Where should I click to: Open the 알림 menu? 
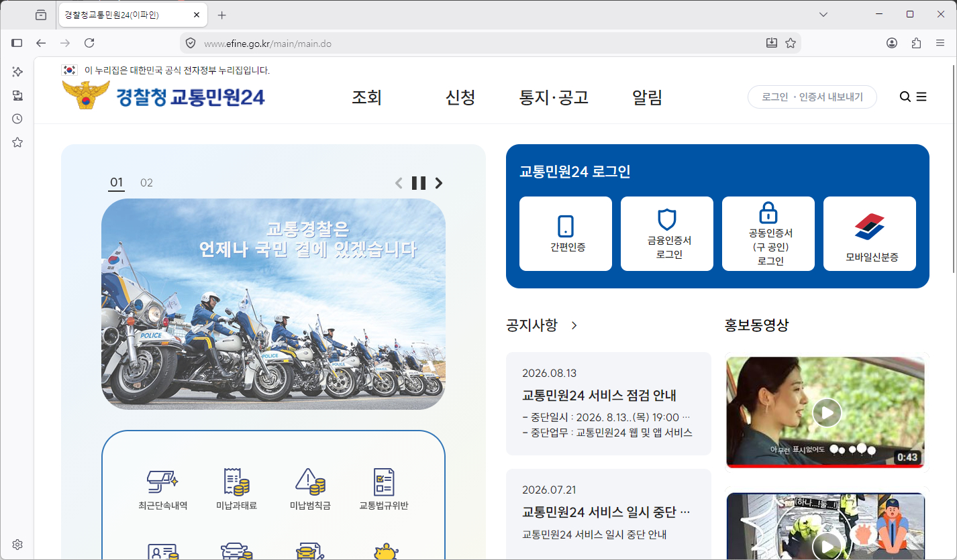tap(647, 97)
